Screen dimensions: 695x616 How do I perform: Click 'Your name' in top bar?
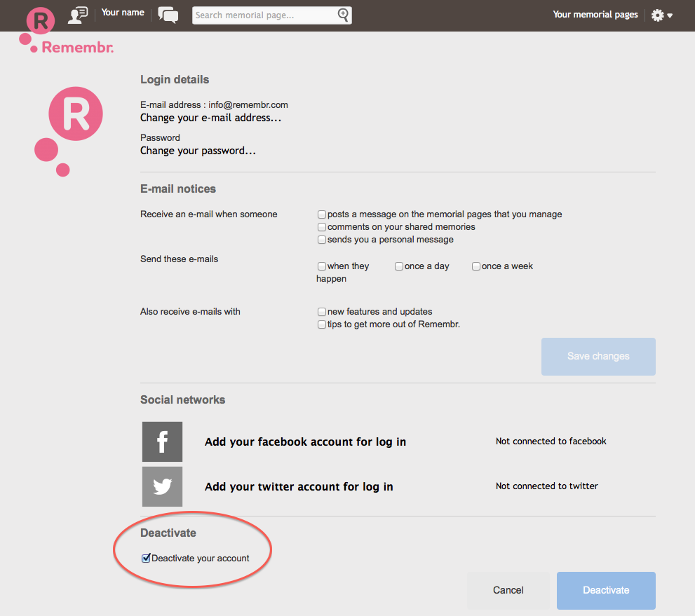(x=123, y=13)
